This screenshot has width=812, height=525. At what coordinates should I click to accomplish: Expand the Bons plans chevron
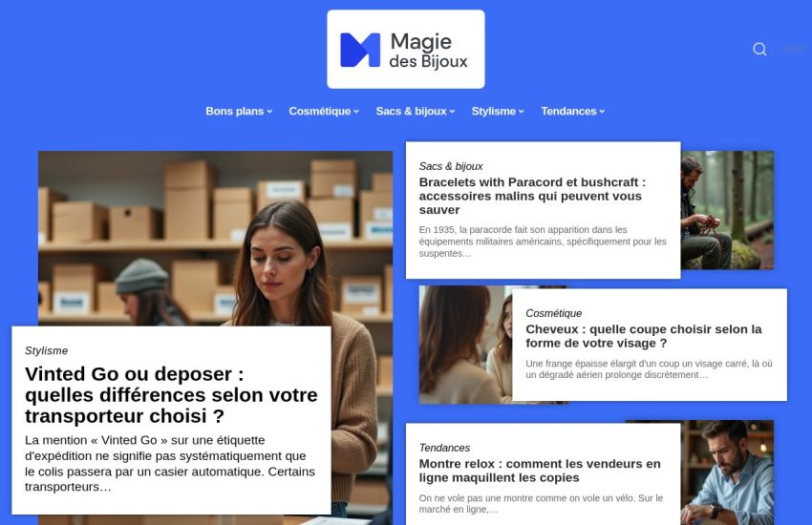coord(269,112)
